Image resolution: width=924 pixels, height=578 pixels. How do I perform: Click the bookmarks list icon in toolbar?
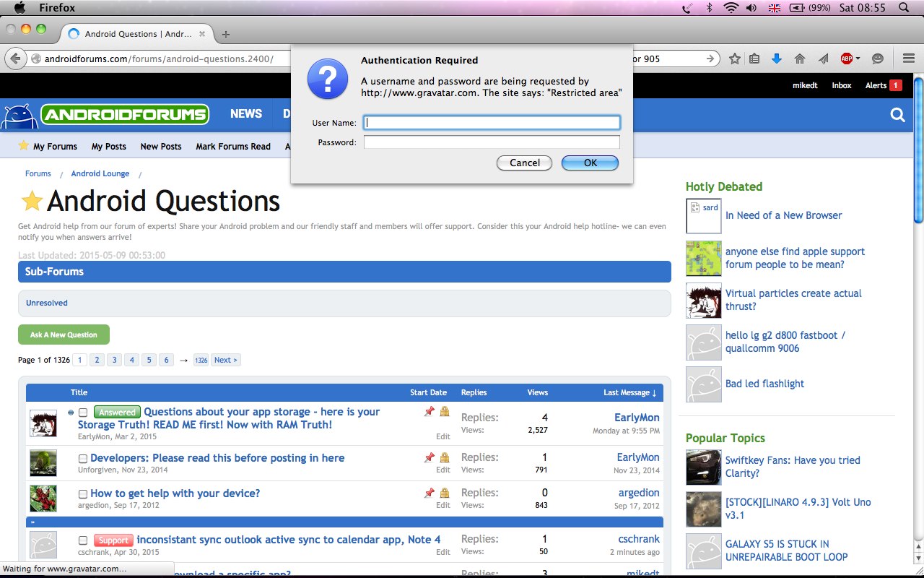click(x=754, y=59)
